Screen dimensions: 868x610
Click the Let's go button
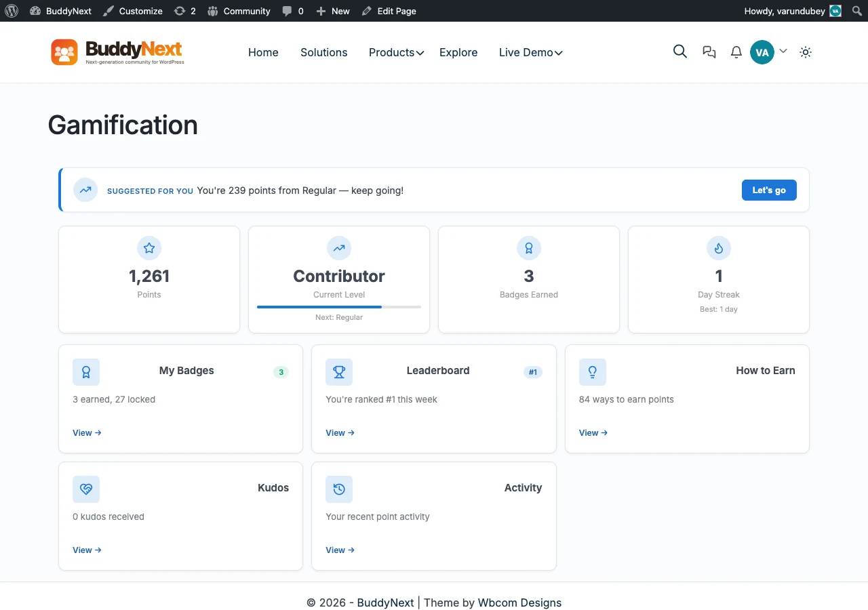(x=769, y=190)
